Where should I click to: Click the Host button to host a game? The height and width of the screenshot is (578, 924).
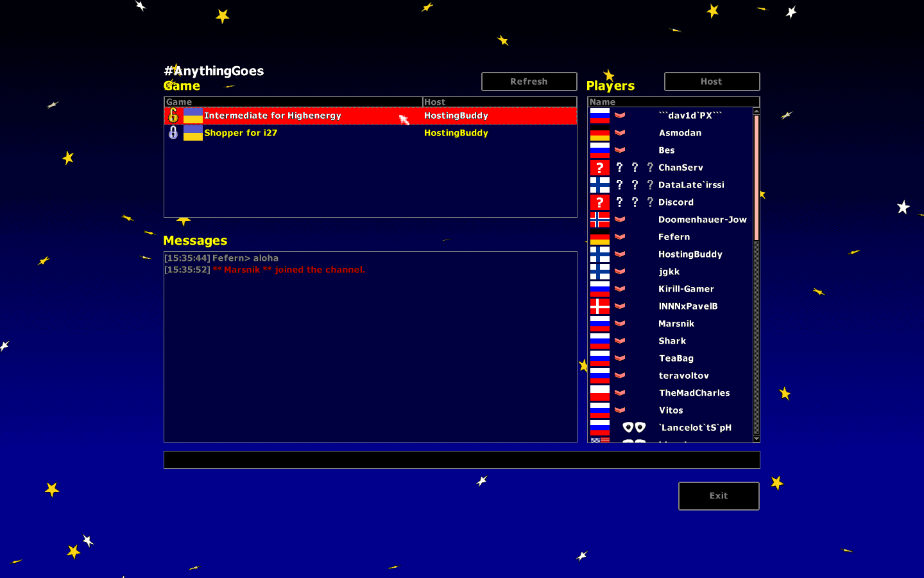(x=712, y=82)
